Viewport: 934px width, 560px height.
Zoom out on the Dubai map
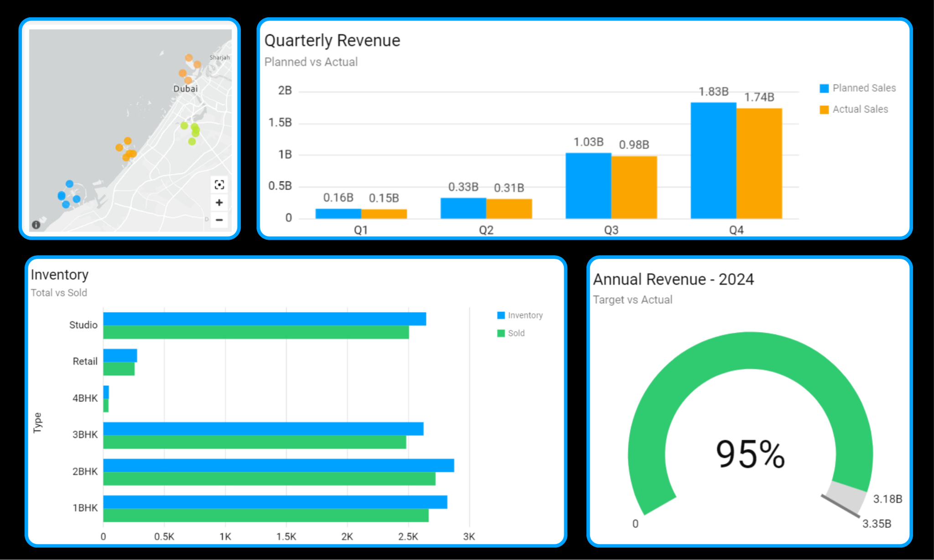tap(219, 220)
